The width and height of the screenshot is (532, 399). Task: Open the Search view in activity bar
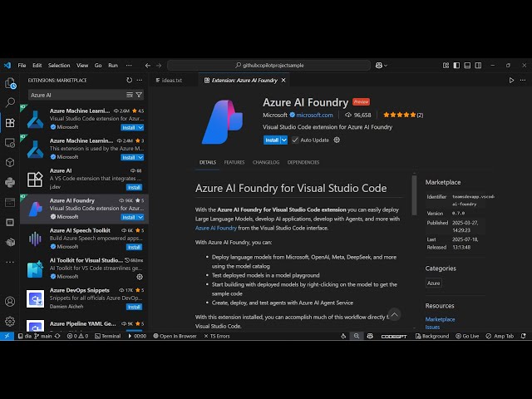pyautogui.click(x=10, y=102)
